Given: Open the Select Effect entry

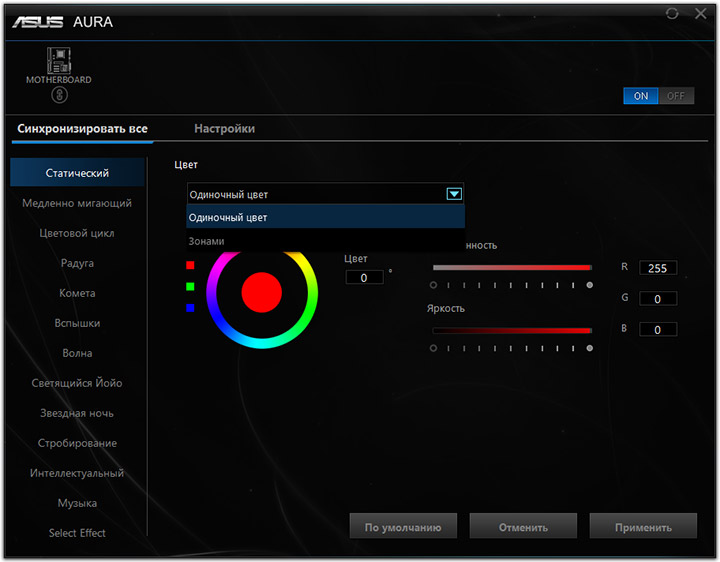Looking at the screenshot, I should [x=77, y=533].
